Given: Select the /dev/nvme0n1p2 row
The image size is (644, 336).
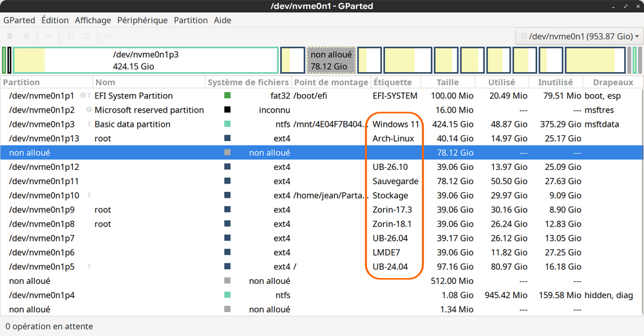Looking at the screenshot, I should point(321,109).
